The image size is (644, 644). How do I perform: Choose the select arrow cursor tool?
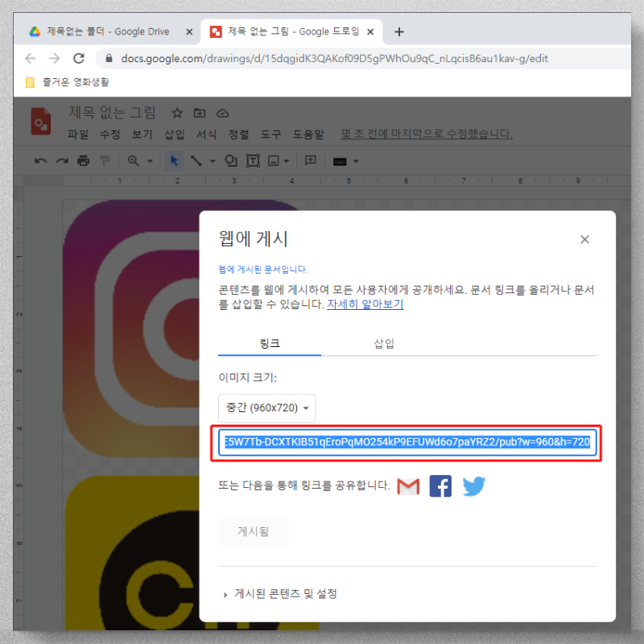click(174, 161)
